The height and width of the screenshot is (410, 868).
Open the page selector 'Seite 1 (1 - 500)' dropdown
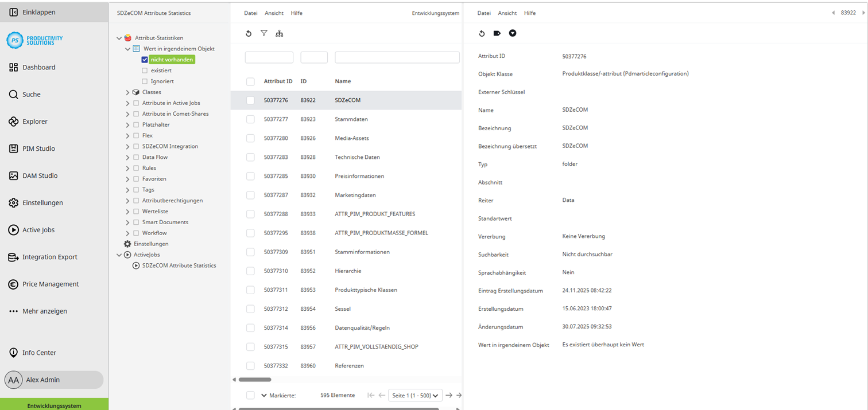(414, 395)
